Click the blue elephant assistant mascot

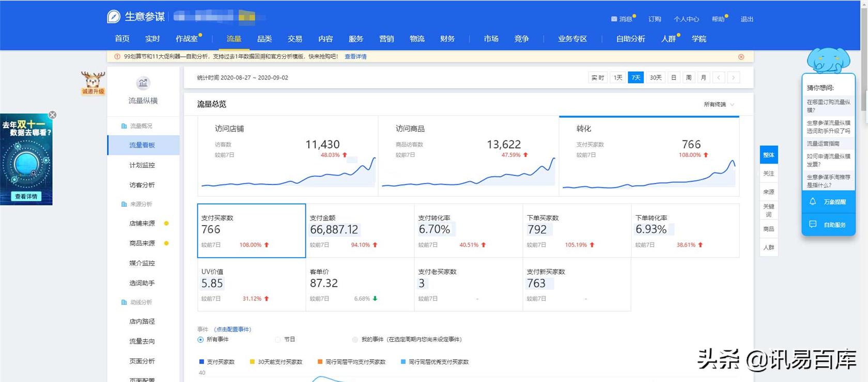[829, 60]
